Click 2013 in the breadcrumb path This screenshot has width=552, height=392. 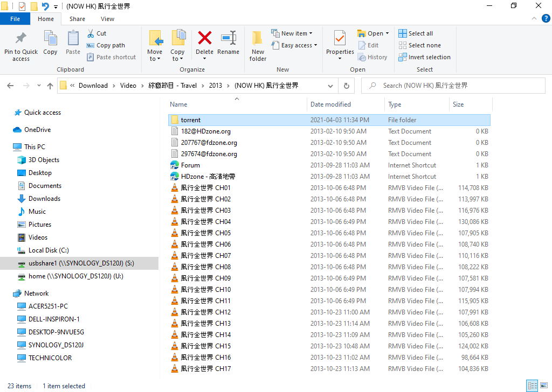click(216, 86)
